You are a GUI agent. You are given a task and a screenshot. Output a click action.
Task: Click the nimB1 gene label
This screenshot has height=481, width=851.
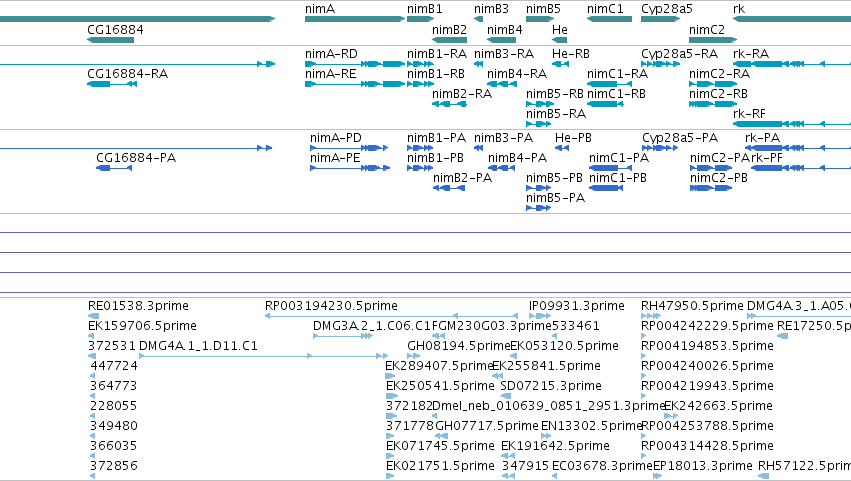[x=424, y=9]
